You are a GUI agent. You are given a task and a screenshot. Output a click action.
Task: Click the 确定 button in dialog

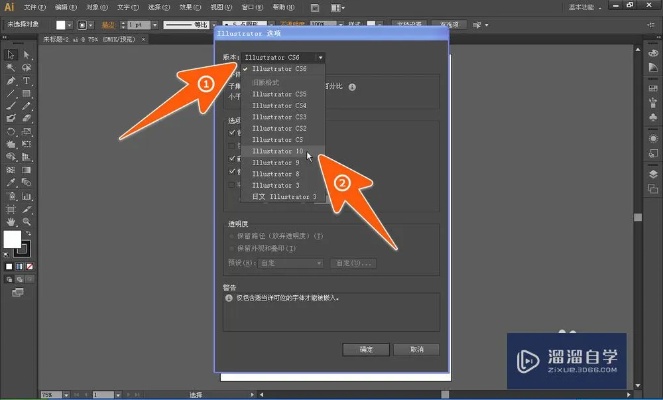coord(366,349)
